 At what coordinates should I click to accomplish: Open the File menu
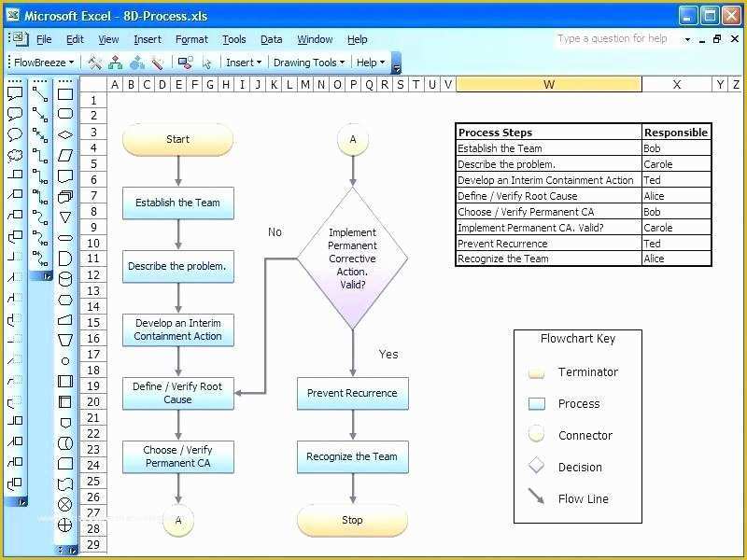[44, 39]
